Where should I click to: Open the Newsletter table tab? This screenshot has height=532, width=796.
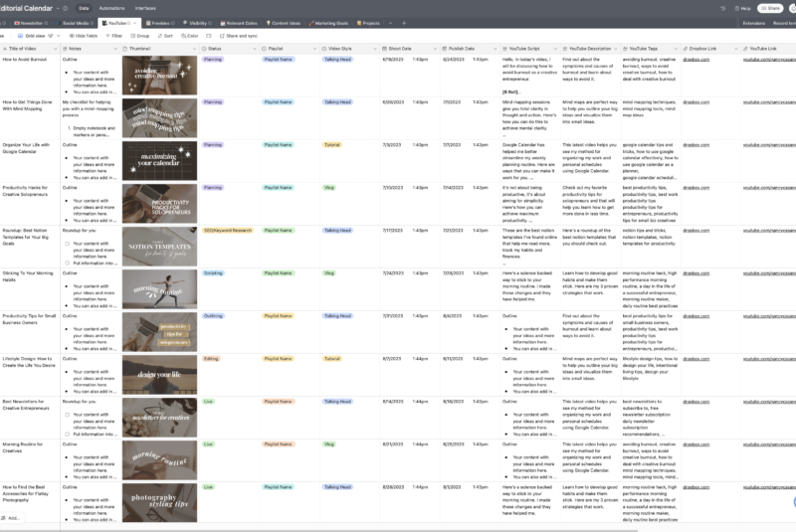click(31, 23)
